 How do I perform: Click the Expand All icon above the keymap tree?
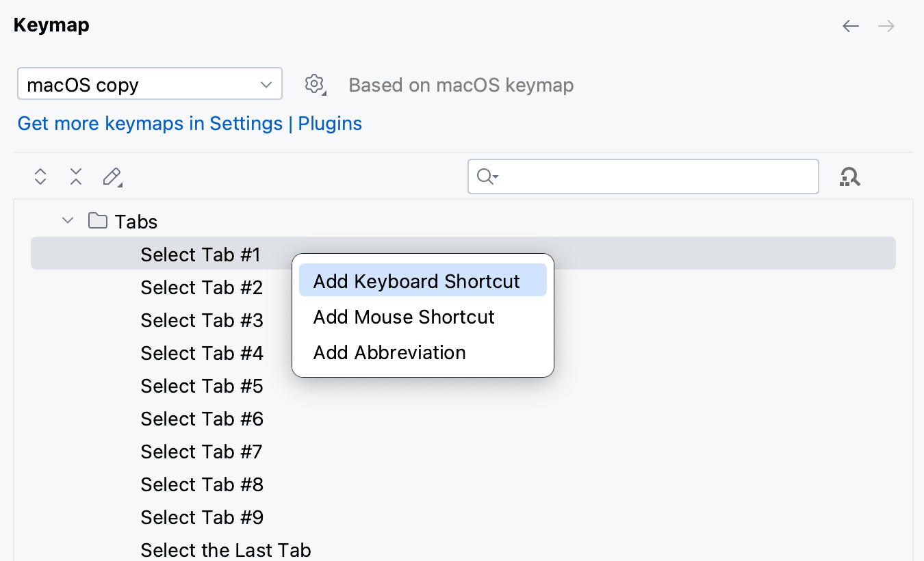click(40, 177)
